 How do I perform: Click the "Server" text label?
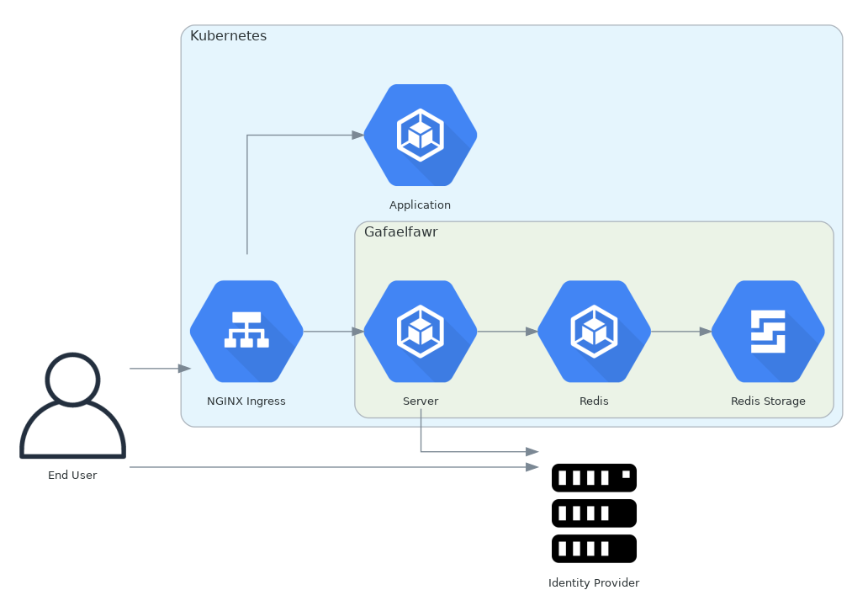pos(420,401)
